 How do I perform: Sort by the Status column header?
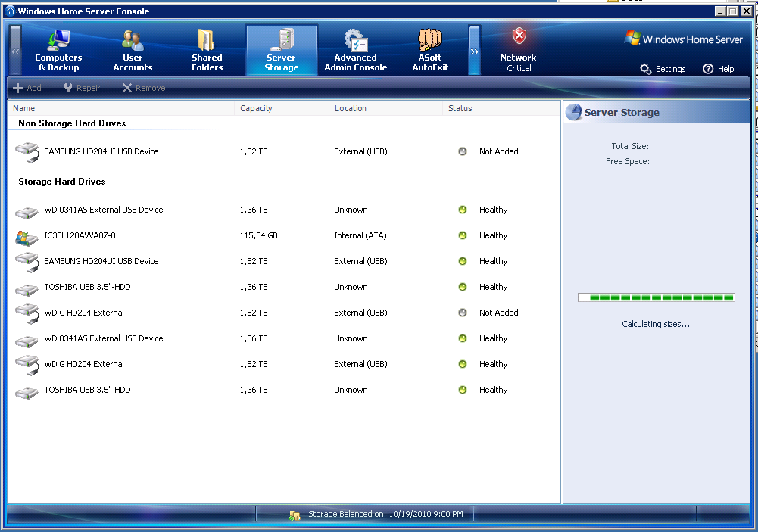tap(501, 108)
